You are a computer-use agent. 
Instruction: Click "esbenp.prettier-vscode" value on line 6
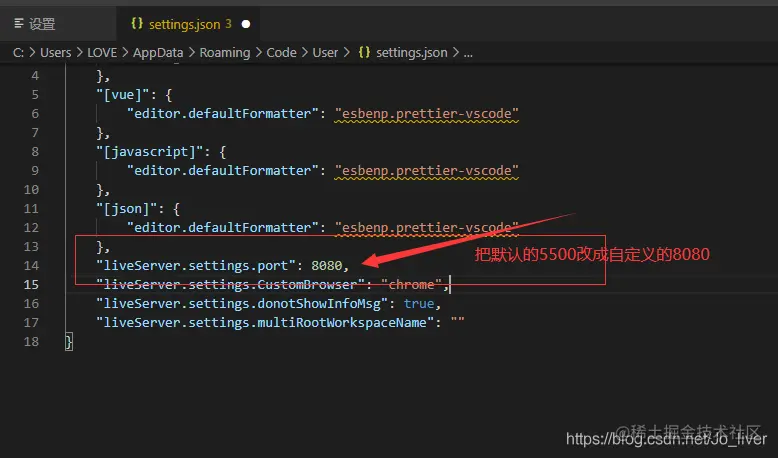(427, 114)
